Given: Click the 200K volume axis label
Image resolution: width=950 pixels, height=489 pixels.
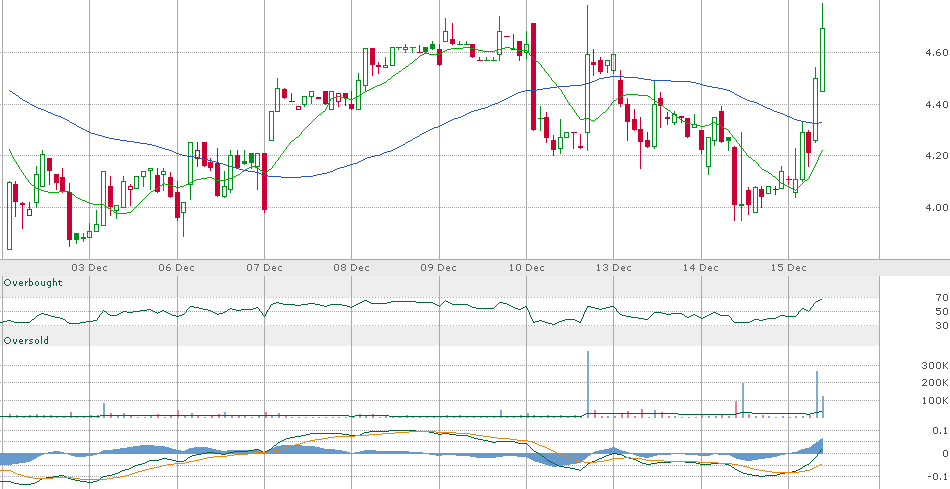Looking at the screenshot, I should pos(936,383).
